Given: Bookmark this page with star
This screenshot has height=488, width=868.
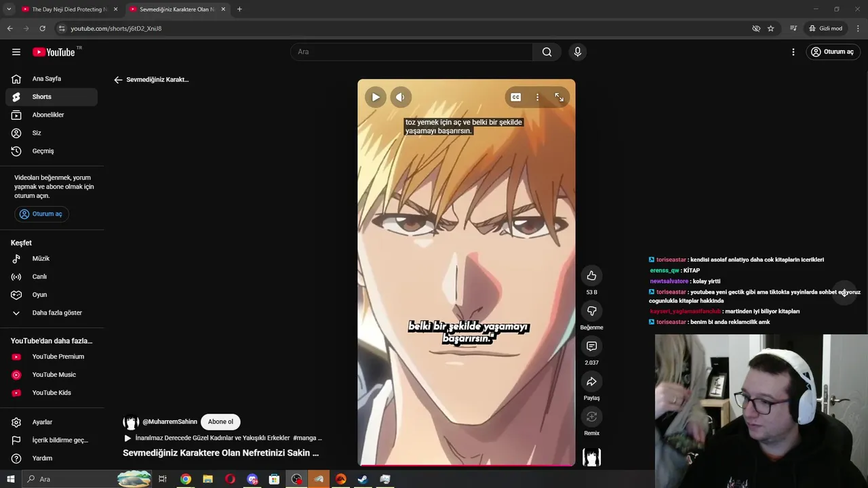Looking at the screenshot, I should tap(771, 28).
